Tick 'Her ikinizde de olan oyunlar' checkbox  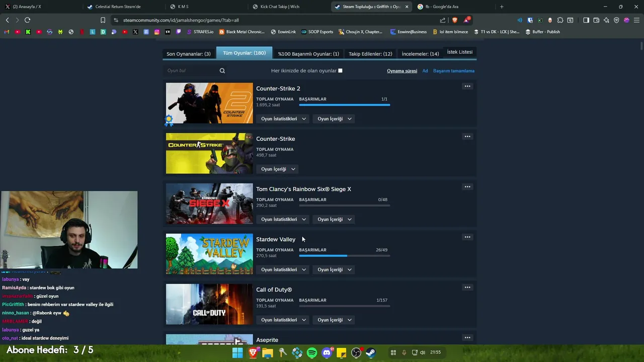[340, 71]
